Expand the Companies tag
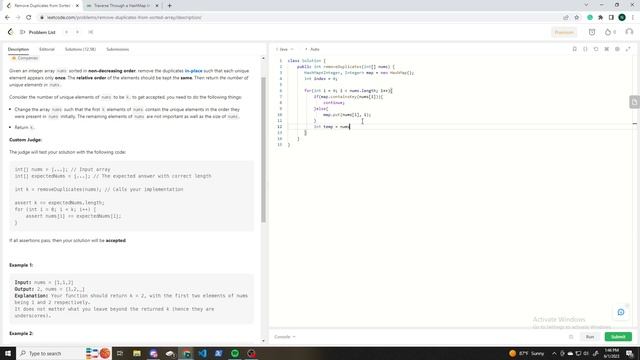640x360 pixels. point(25,58)
